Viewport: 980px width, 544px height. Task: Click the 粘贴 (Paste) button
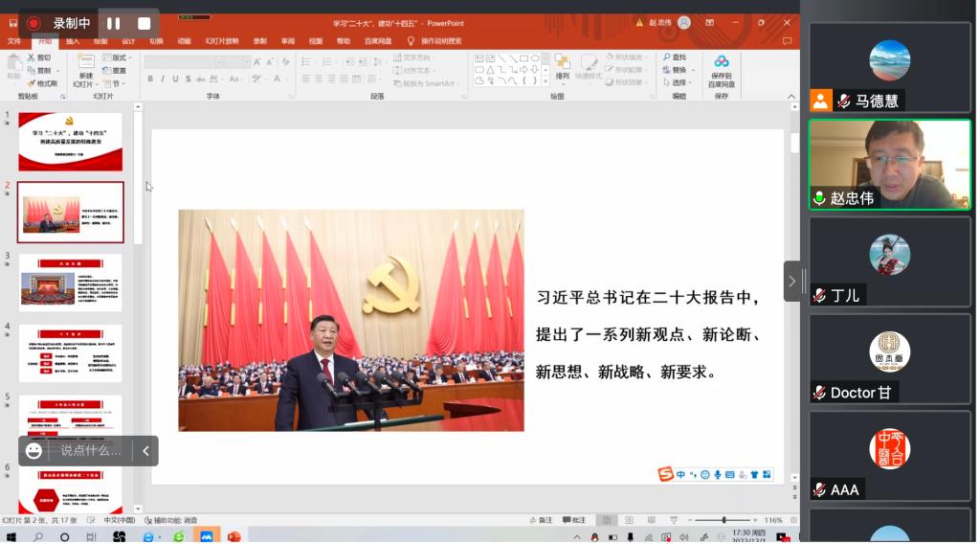[13, 68]
